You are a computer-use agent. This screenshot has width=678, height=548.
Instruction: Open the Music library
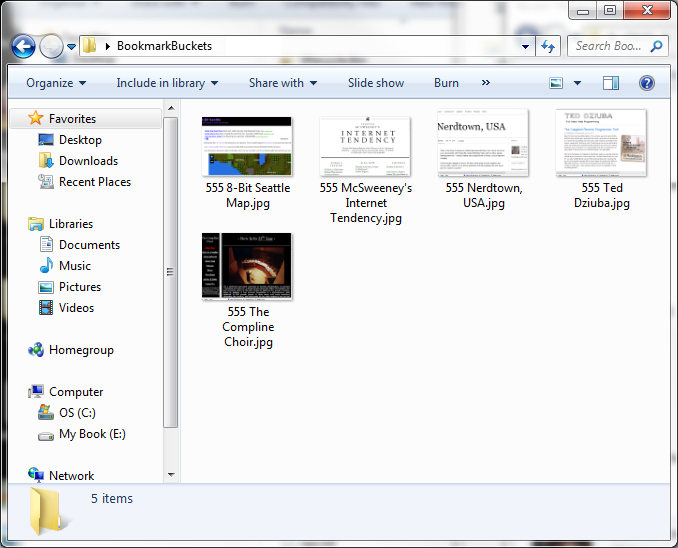pos(75,266)
